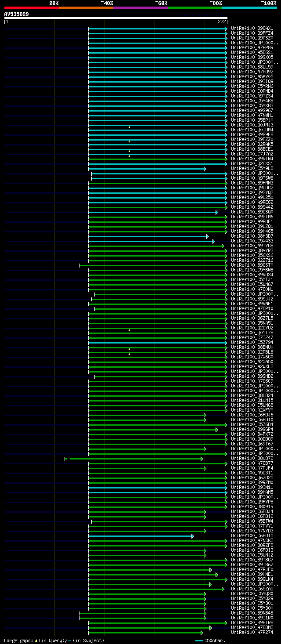Open hit UniRef100_A9PDE1
281x644 pixels.
[x=252, y=221]
